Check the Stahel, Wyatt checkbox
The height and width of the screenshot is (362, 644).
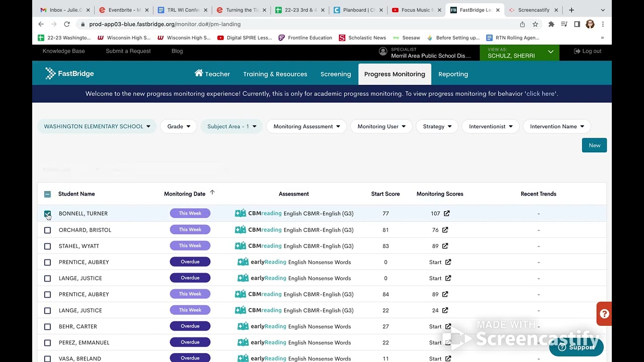coord(47,246)
